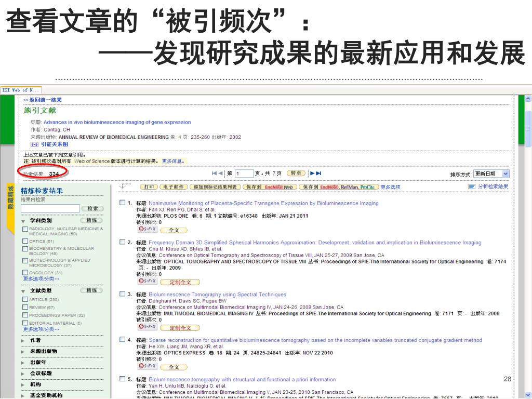Click the S·F·X icon under result 3
This screenshot has width=532, height=399.
[x=147, y=327]
